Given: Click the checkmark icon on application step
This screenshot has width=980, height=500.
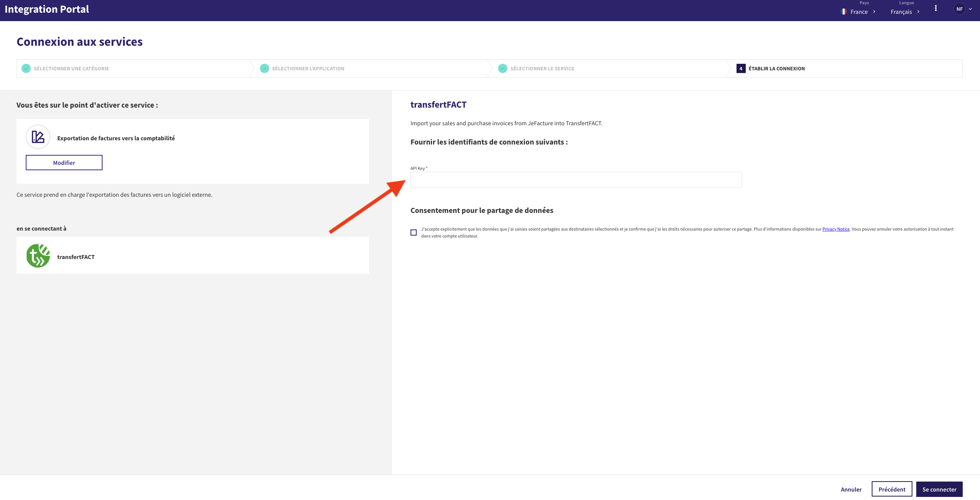Looking at the screenshot, I should click(265, 68).
